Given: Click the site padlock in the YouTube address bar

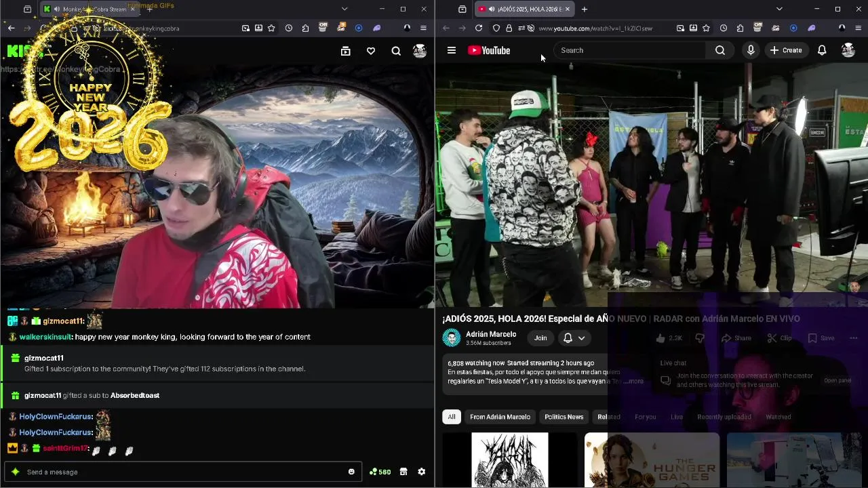Looking at the screenshot, I should pos(509,28).
